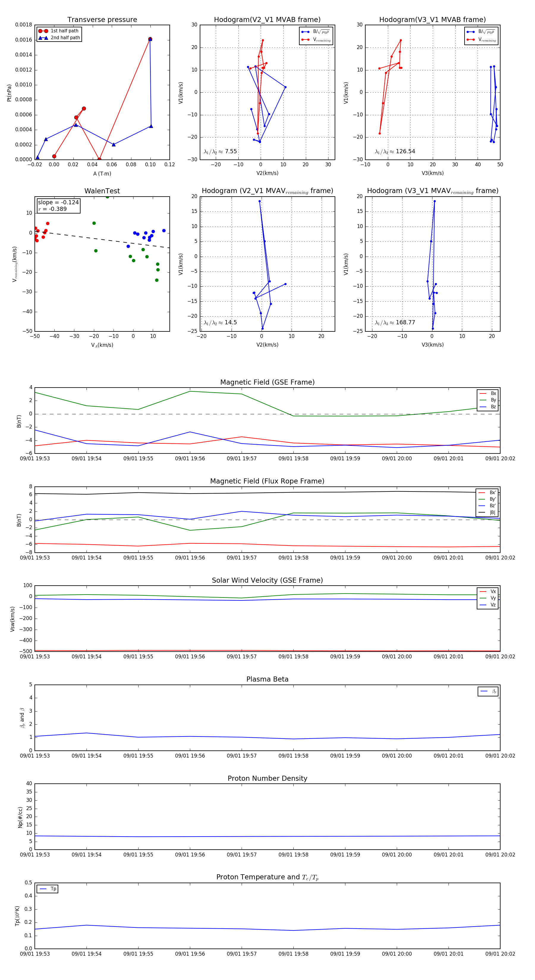Click 'Proton Temperature and Te/Tp' title
This screenshot has width=535, height=980.
coord(267,877)
